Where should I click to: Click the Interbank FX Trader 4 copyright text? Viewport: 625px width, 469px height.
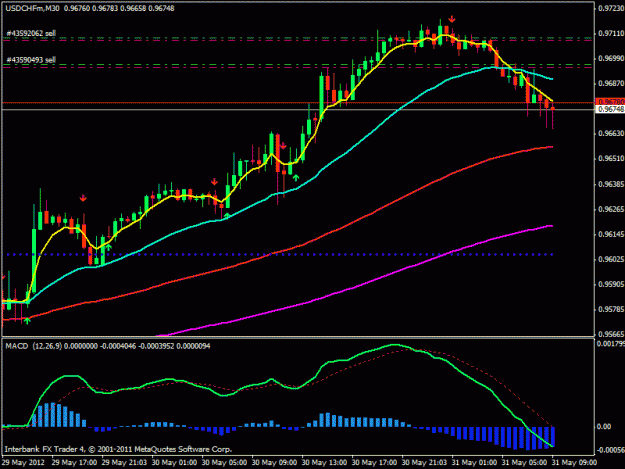point(118,449)
